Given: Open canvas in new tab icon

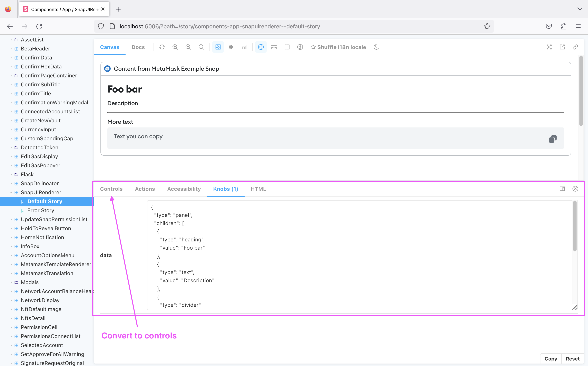Looking at the screenshot, I should point(562,47).
